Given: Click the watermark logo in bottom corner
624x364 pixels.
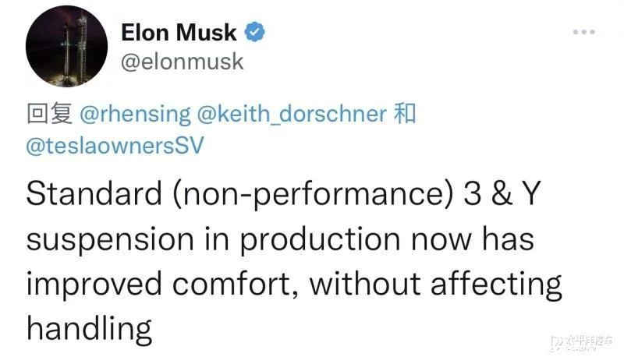Looking at the screenshot, I should click(583, 342).
